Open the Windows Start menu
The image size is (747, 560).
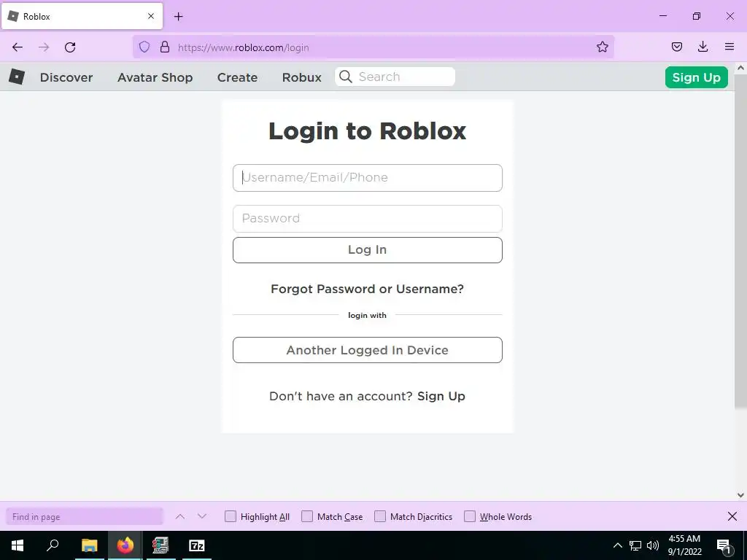coord(18,545)
